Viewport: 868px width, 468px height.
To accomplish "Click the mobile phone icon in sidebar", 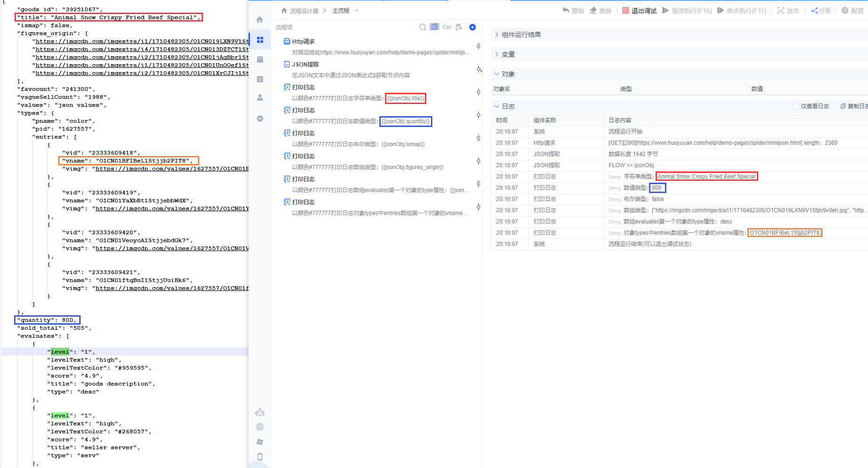I will [260, 457].
